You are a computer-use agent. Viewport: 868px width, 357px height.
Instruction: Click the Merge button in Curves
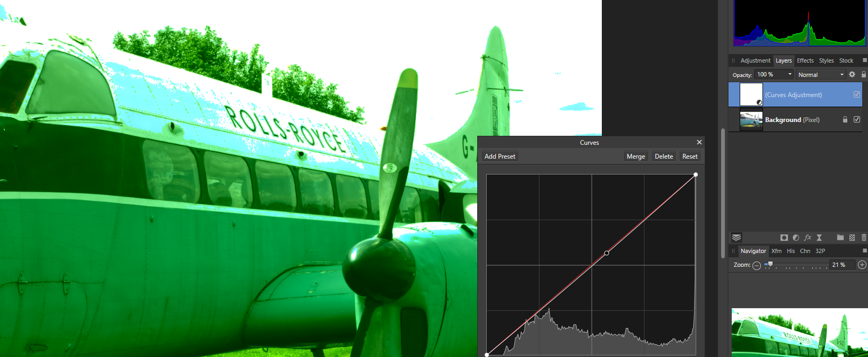(x=636, y=156)
